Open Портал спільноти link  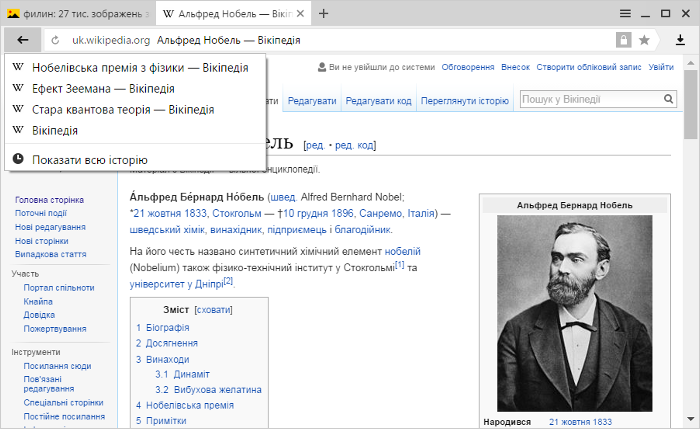tap(59, 287)
